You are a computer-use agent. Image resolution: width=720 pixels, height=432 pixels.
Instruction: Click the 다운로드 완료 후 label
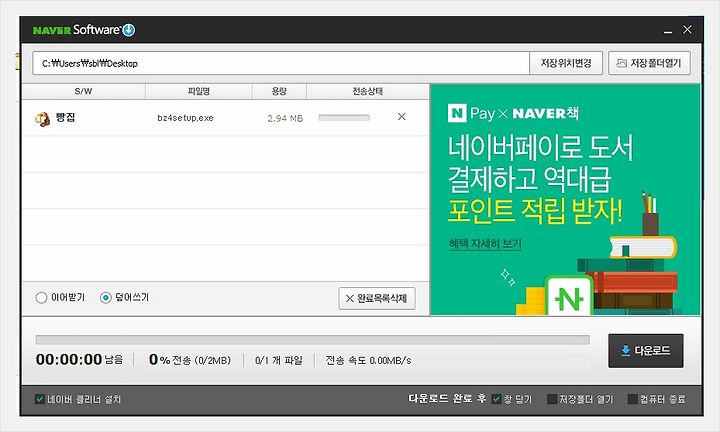447,398
